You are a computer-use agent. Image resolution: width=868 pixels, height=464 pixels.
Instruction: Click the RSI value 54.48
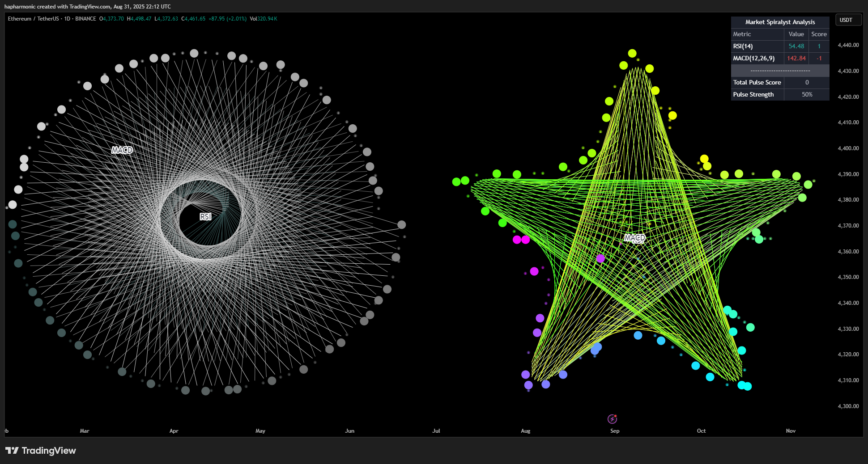[796, 46]
